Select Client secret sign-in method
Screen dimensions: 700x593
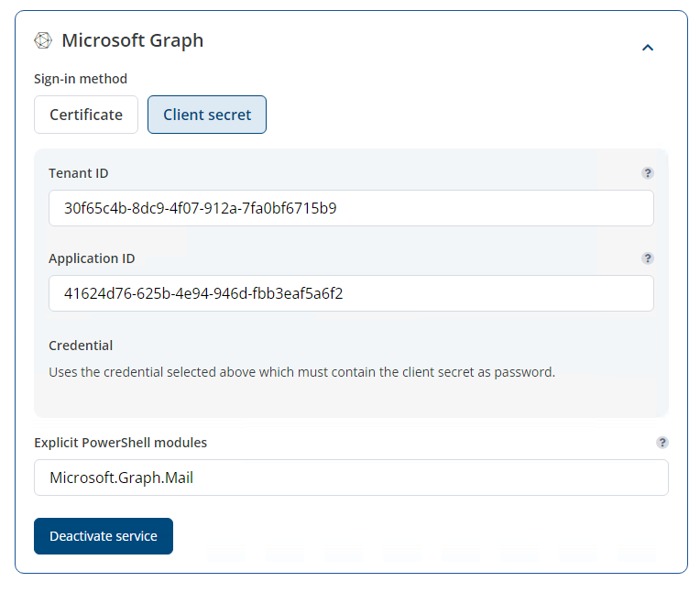pyautogui.click(x=207, y=115)
